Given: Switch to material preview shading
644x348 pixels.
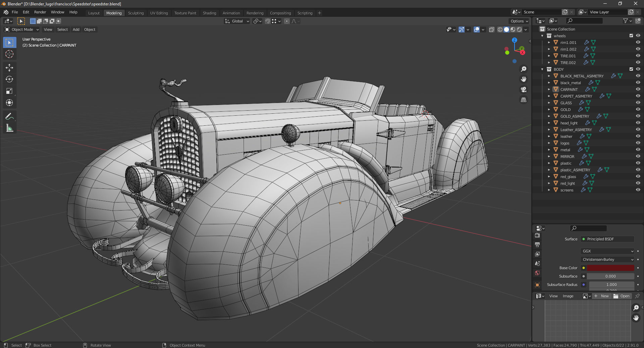Looking at the screenshot, I should click(513, 30).
